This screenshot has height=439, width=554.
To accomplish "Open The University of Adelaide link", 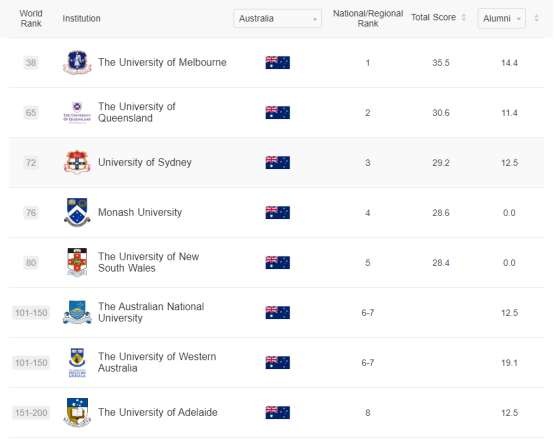I will pyautogui.click(x=158, y=412).
